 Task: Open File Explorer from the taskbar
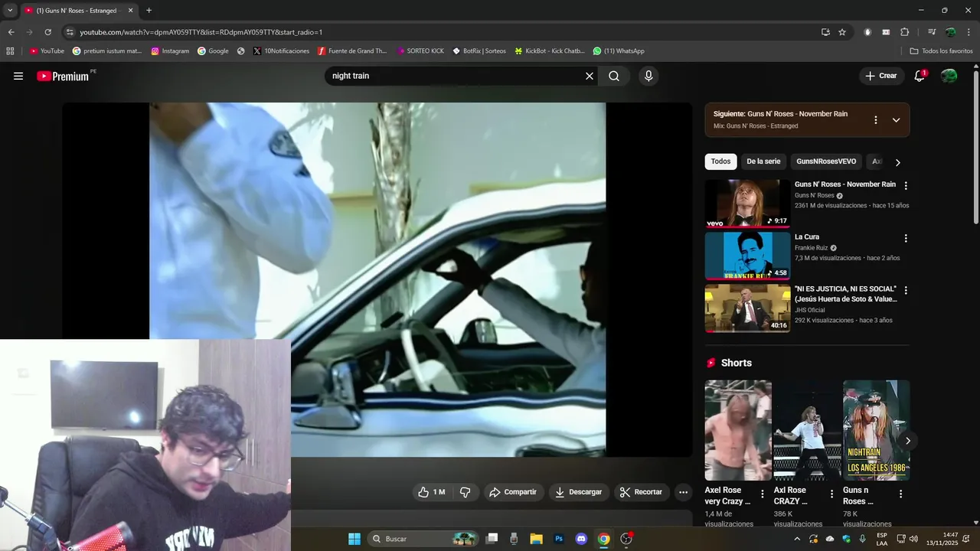coord(536,539)
